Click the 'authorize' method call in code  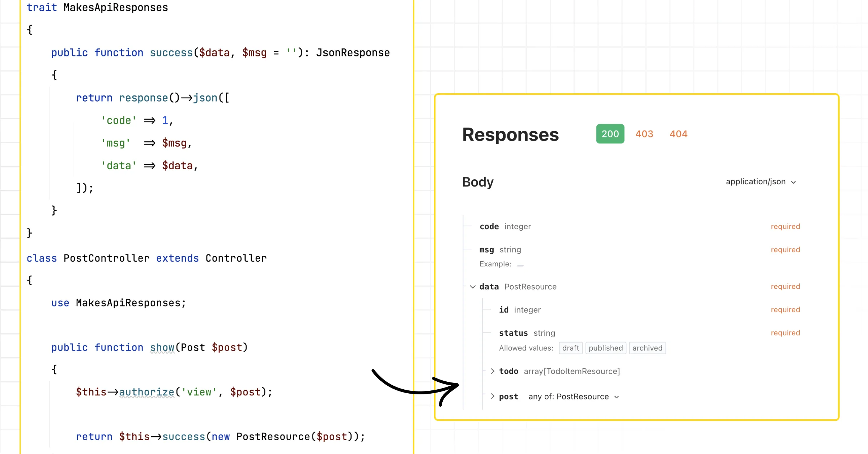[x=147, y=392]
